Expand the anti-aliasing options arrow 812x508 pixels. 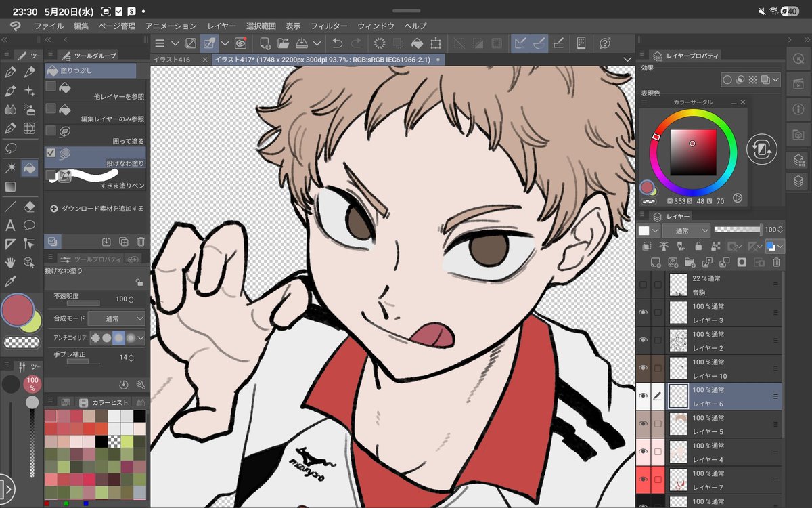pos(141,337)
